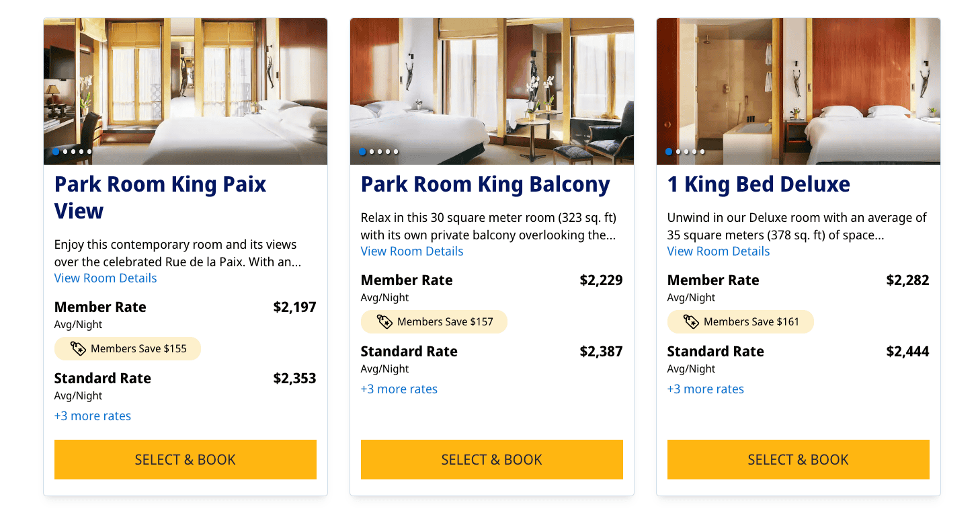Click the tag icon in Members Save $155 badge
Screen dimensions: 980x511
[79, 348]
